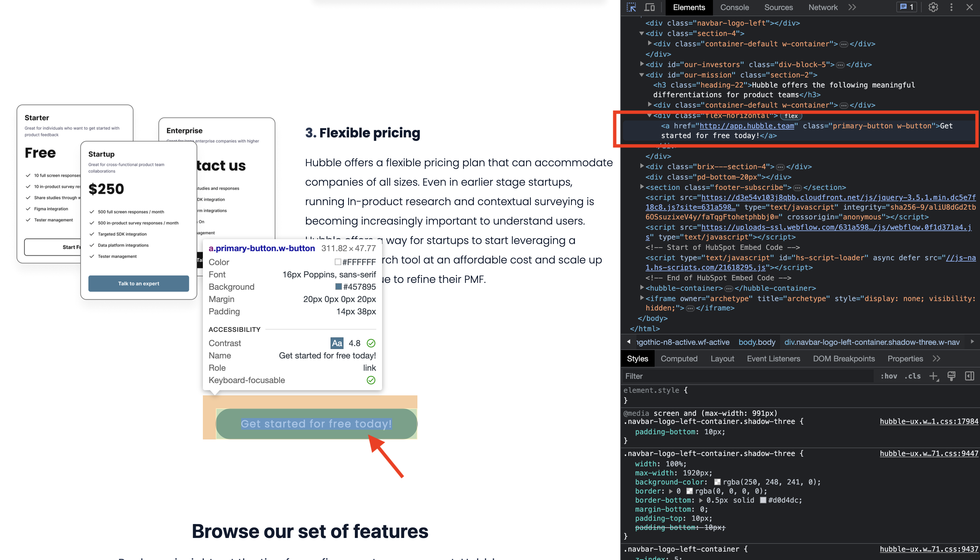Toggle the device toolbar icon

[650, 7]
